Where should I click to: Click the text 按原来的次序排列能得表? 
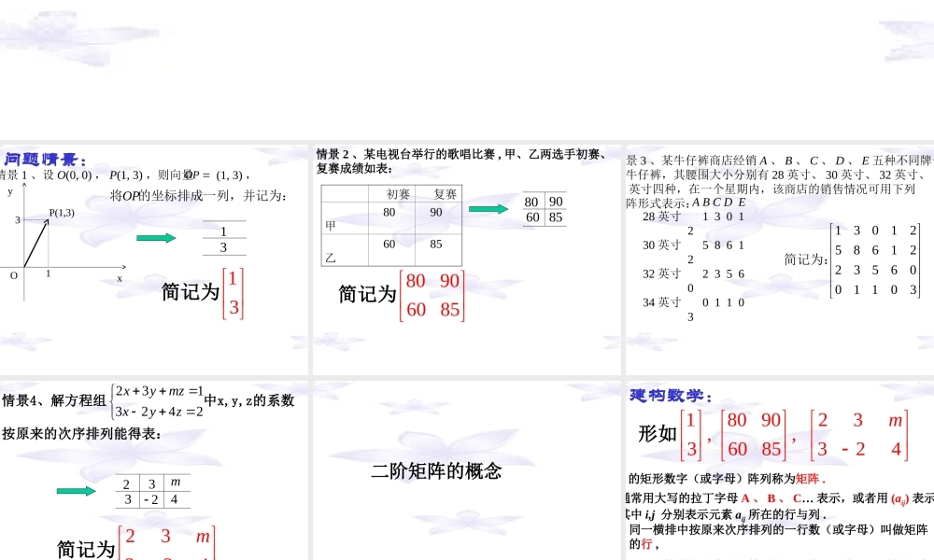click(x=79, y=433)
